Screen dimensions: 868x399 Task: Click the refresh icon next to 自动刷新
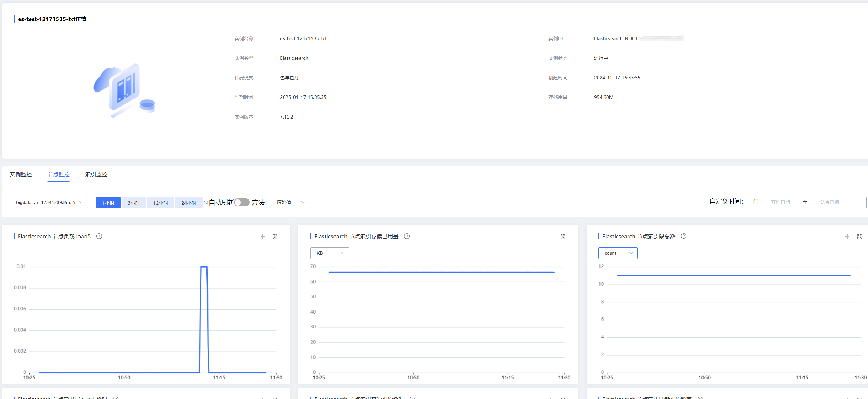[x=206, y=202]
